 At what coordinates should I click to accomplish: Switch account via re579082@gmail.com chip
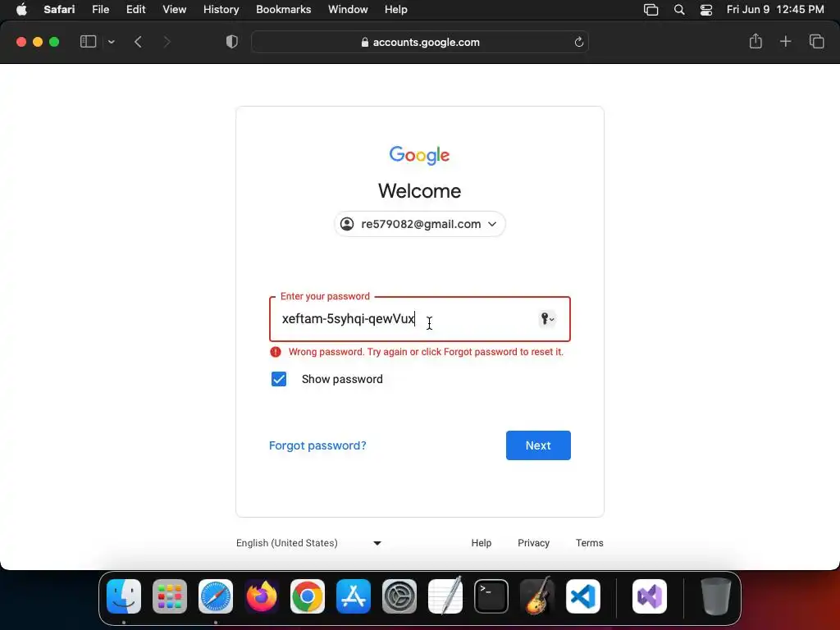419,224
